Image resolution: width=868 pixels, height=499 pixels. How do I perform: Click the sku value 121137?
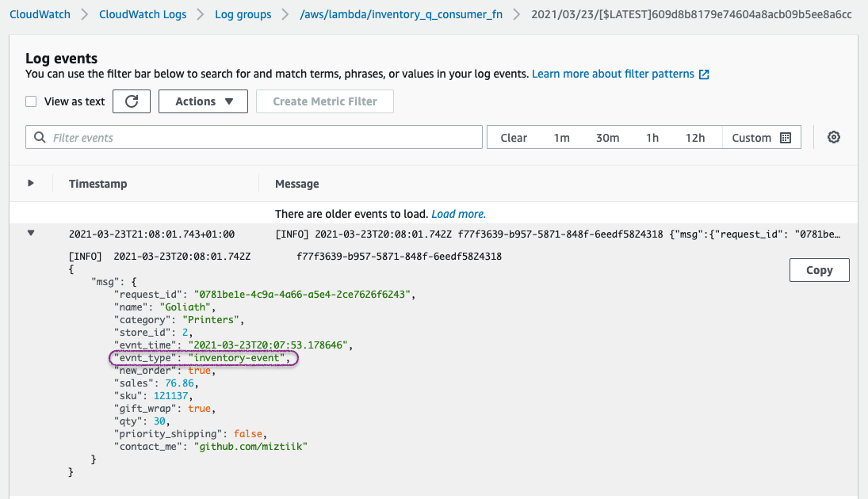point(171,396)
